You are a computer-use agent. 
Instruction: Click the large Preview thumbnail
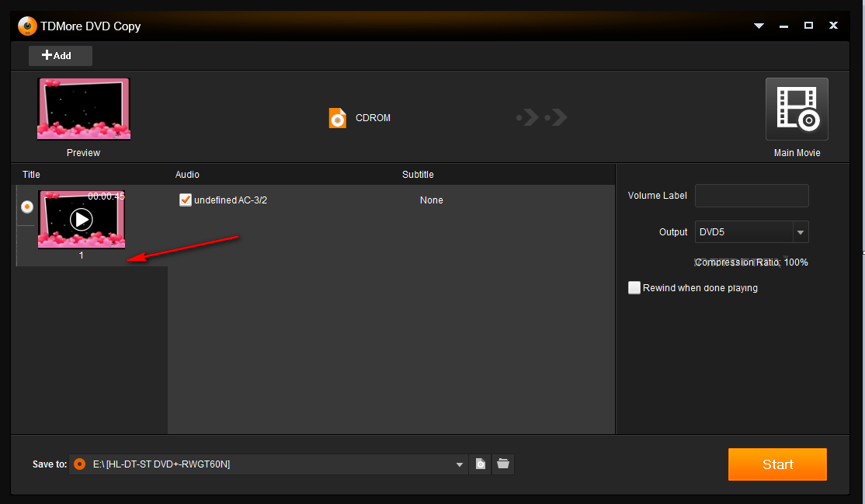pos(83,109)
